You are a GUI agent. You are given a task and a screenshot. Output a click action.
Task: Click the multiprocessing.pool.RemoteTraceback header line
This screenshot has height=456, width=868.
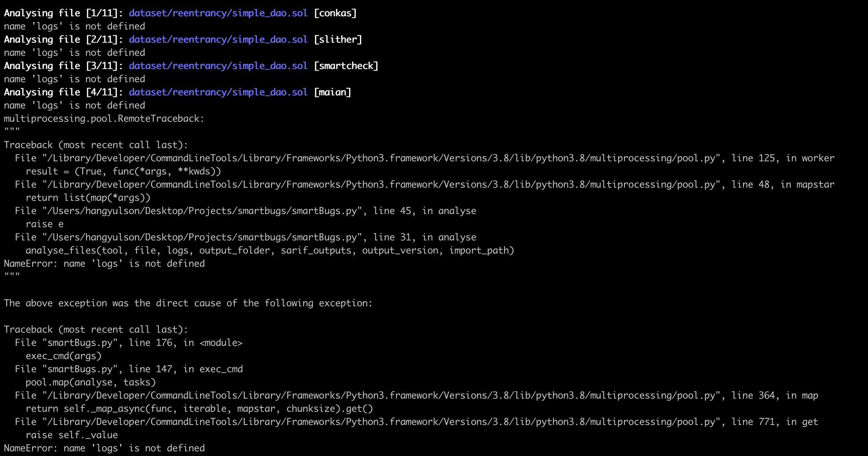104,118
